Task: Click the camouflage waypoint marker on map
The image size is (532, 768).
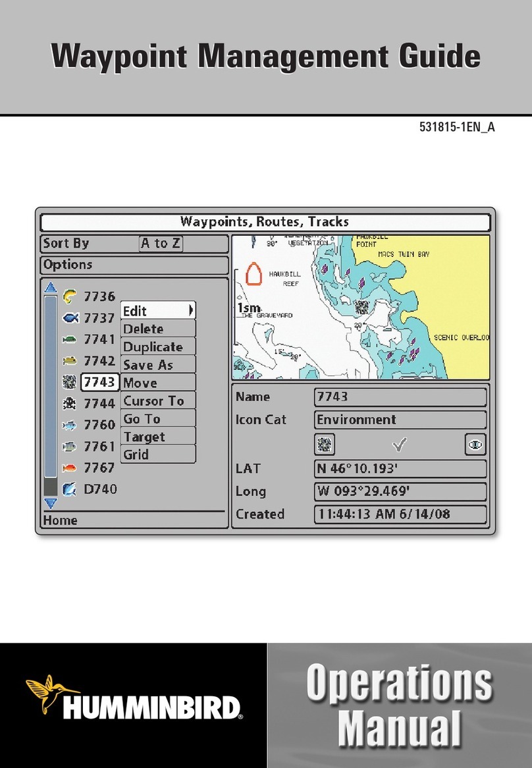Action: click(361, 308)
